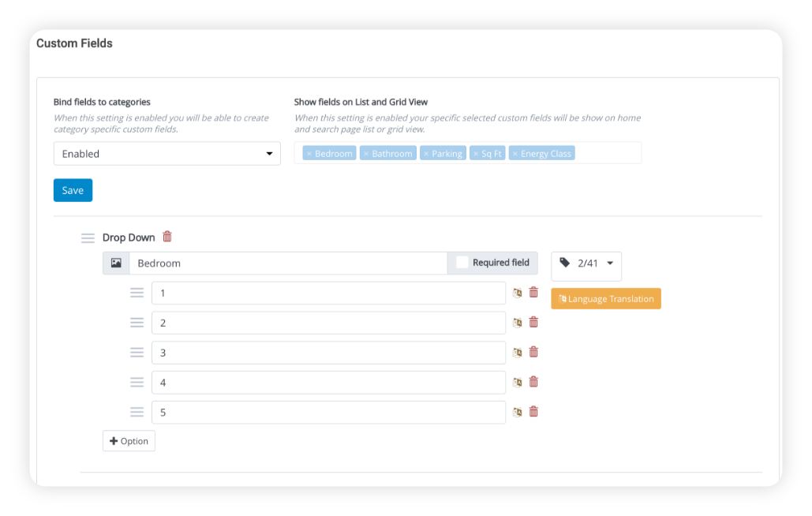Click the tag icon in the 2/41 selector
The image size is (812, 516).
point(565,262)
